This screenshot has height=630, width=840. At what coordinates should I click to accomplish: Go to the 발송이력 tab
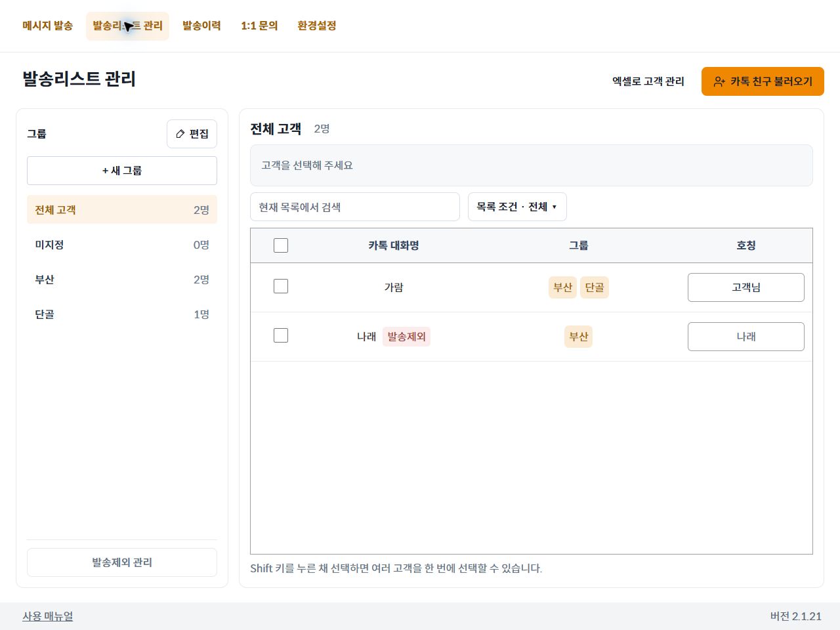[x=201, y=26]
